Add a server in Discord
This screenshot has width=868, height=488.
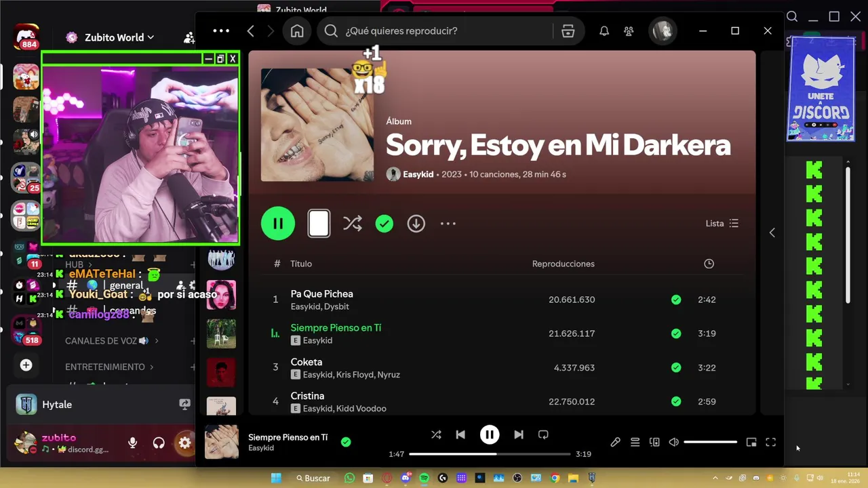click(x=26, y=365)
